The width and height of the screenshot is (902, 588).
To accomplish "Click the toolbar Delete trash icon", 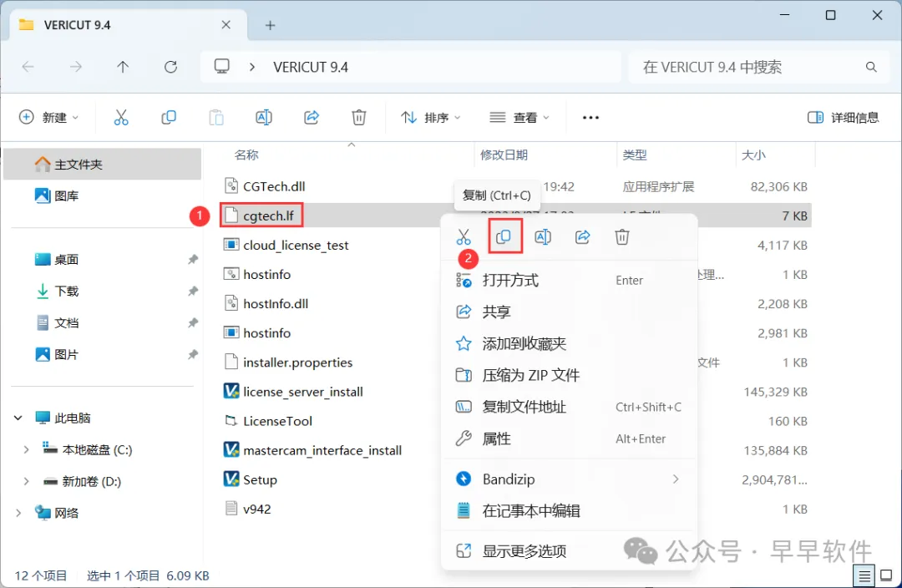I will 359,118.
